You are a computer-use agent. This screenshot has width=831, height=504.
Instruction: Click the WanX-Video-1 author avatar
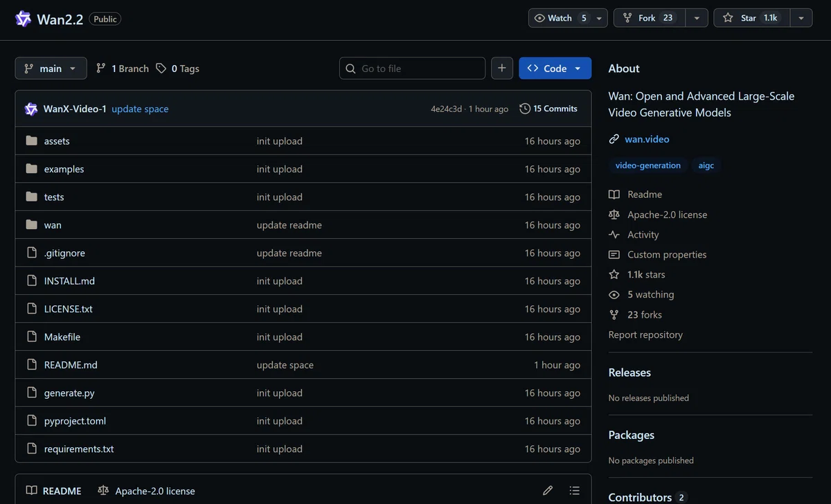31,109
